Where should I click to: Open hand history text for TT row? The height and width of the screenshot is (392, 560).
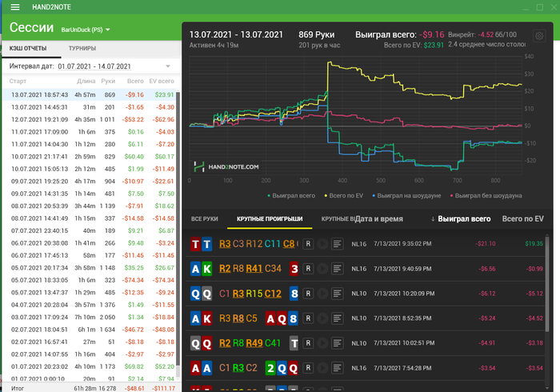337,244
